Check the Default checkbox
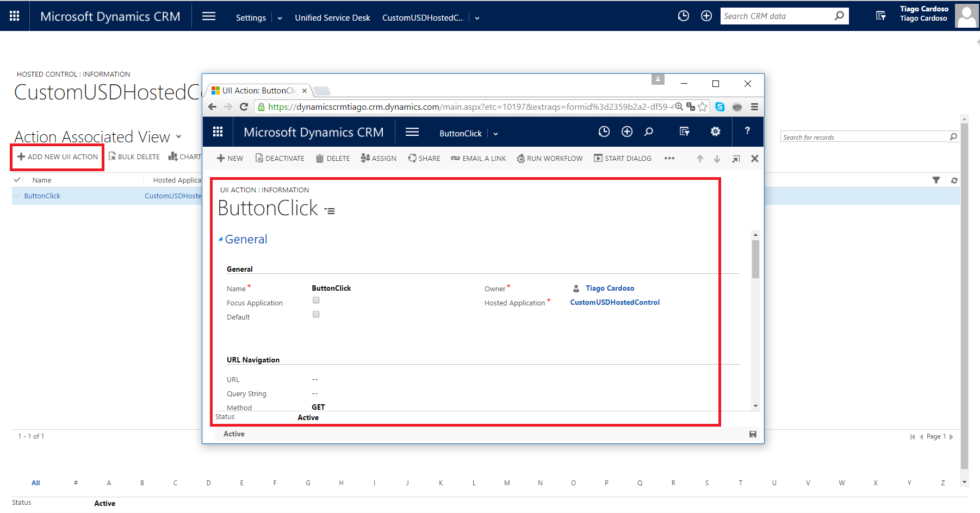 [316, 314]
